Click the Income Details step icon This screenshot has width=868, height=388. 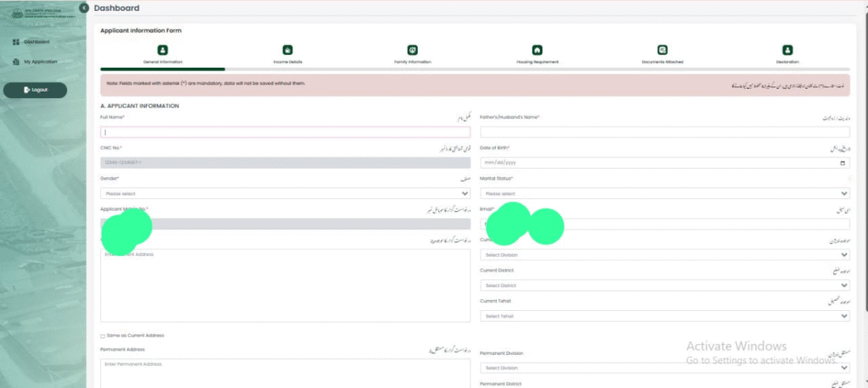pyautogui.click(x=287, y=50)
